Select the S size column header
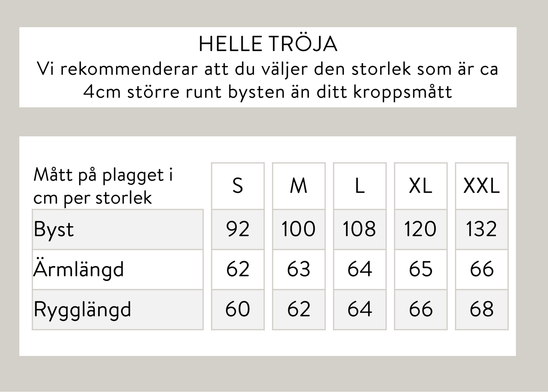 (238, 186)
